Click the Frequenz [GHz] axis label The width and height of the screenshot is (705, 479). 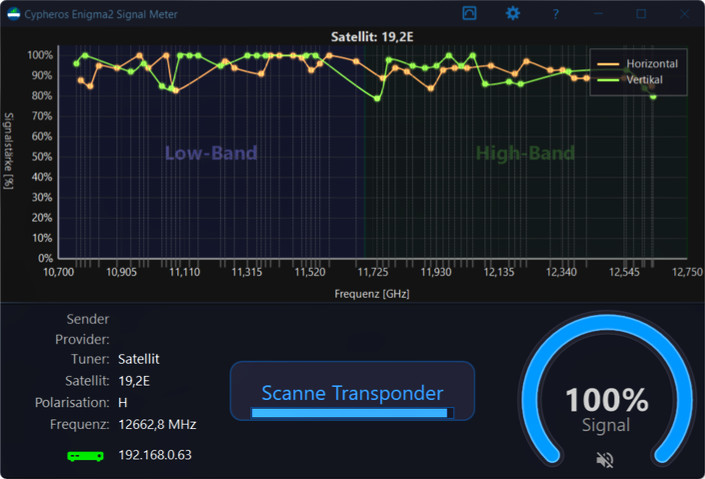pyautogui.click(x=372, y=294)
